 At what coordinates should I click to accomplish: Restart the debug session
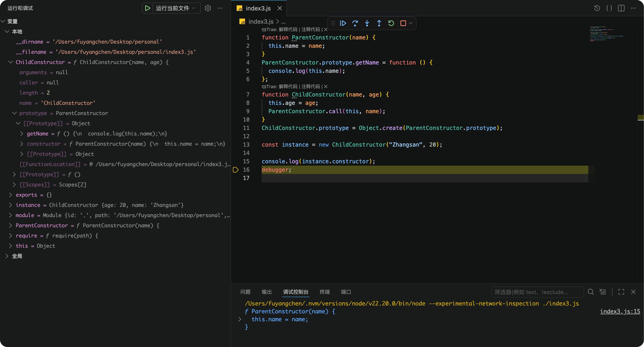click(x=391, y=23)
